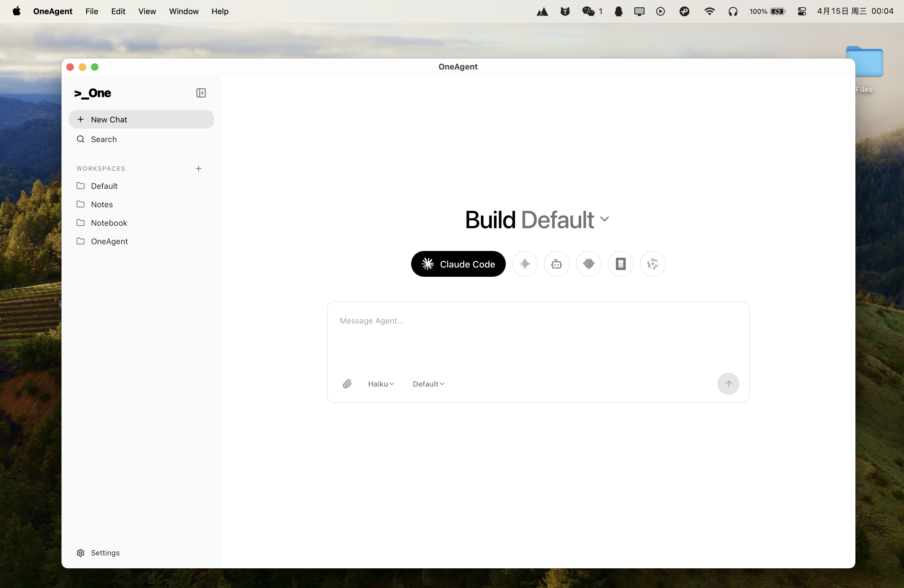Collapse the sidebar using the panel icon

201,93
